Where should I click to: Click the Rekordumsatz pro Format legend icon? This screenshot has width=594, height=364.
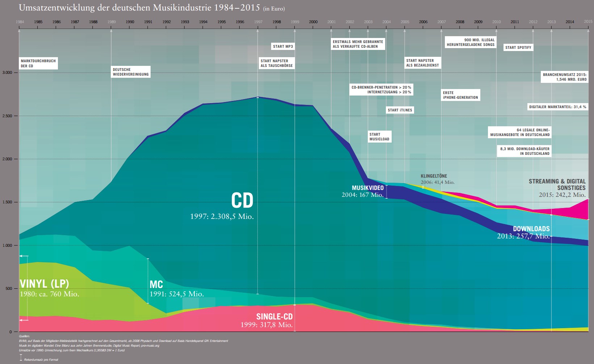[21, 358]
